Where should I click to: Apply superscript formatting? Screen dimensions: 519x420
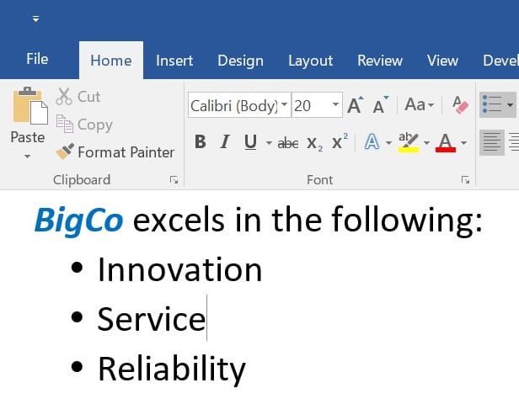(340, 143)
